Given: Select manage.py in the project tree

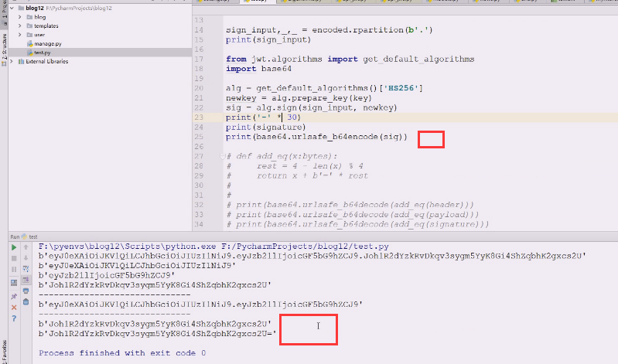Looking at the screenshot, I should 48,44.
